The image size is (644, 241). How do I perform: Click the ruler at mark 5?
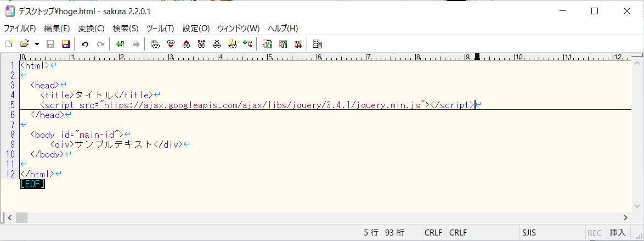(x=269, y=57)
